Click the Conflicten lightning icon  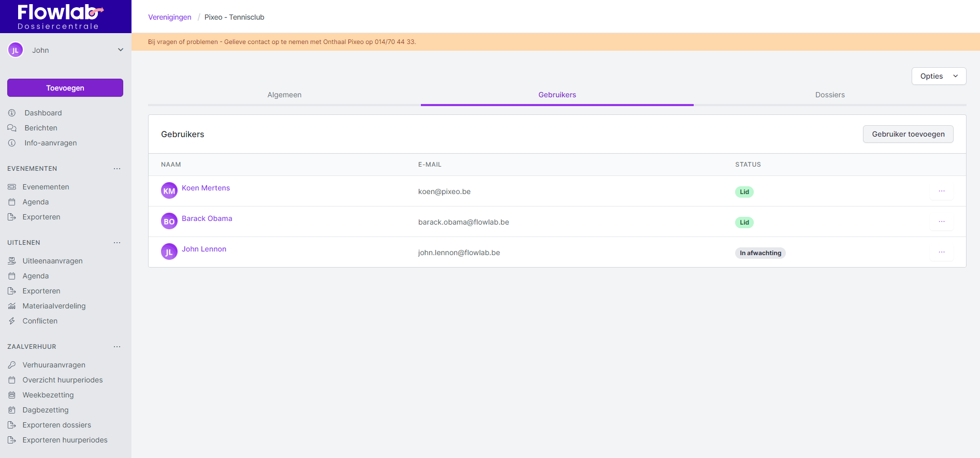click(x=12, y=321)
